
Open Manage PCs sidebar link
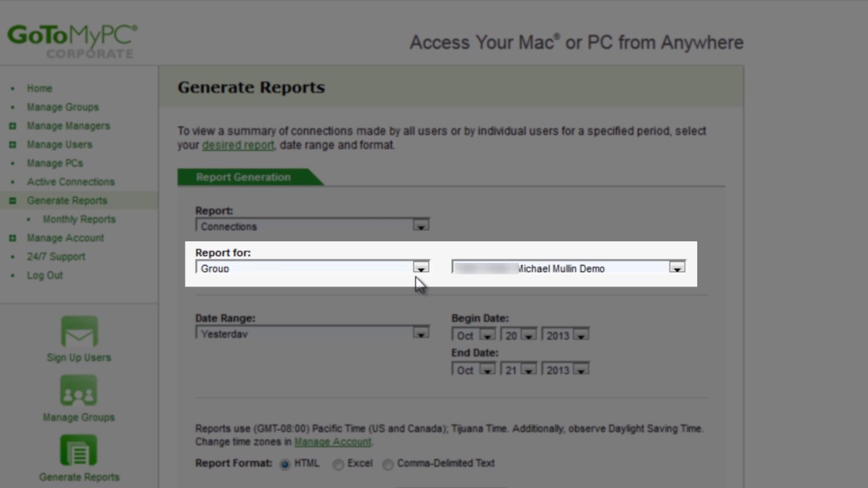54,163
